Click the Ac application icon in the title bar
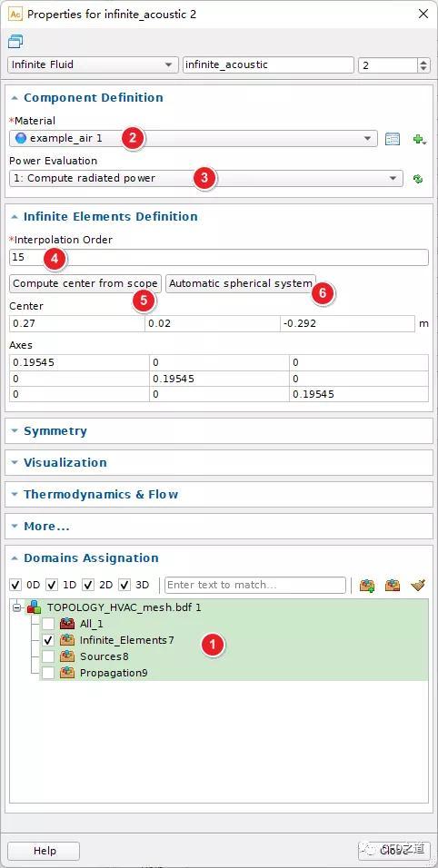Screen dimensions: 438x868 [x=15, y=14]
